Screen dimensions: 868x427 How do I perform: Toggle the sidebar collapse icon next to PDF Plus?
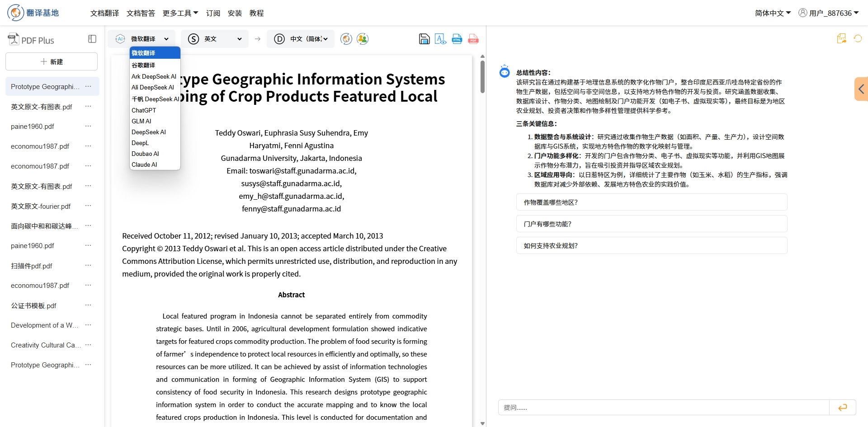pyautogui.click(x=92, y=39)
